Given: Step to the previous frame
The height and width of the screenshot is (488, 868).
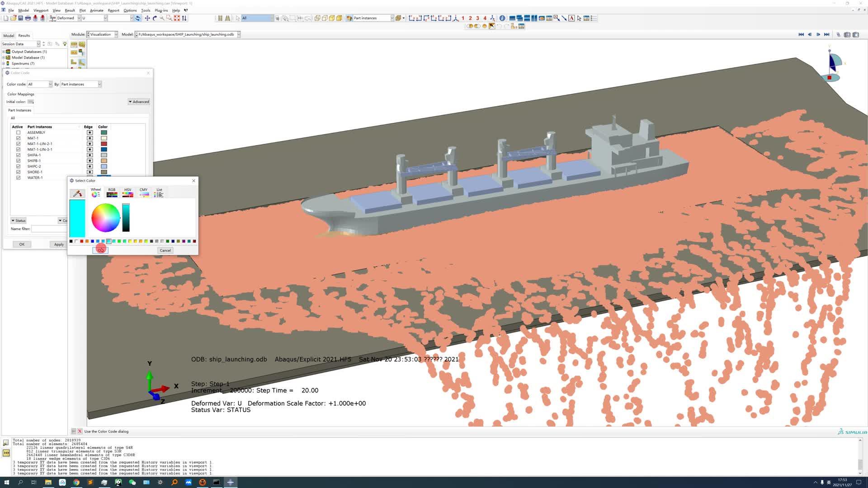Looking at the screenshot, I should click(x=810, y=34).
